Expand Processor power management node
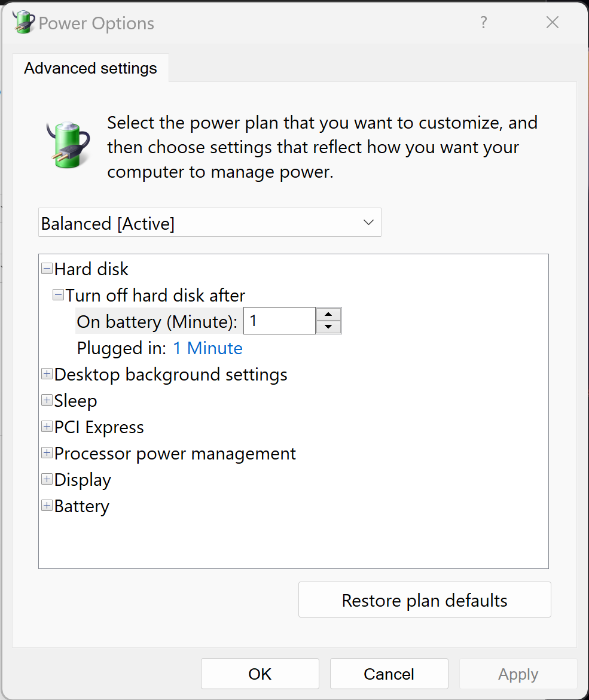The width and height of the screenshot is (589, 700). point(47,454)
